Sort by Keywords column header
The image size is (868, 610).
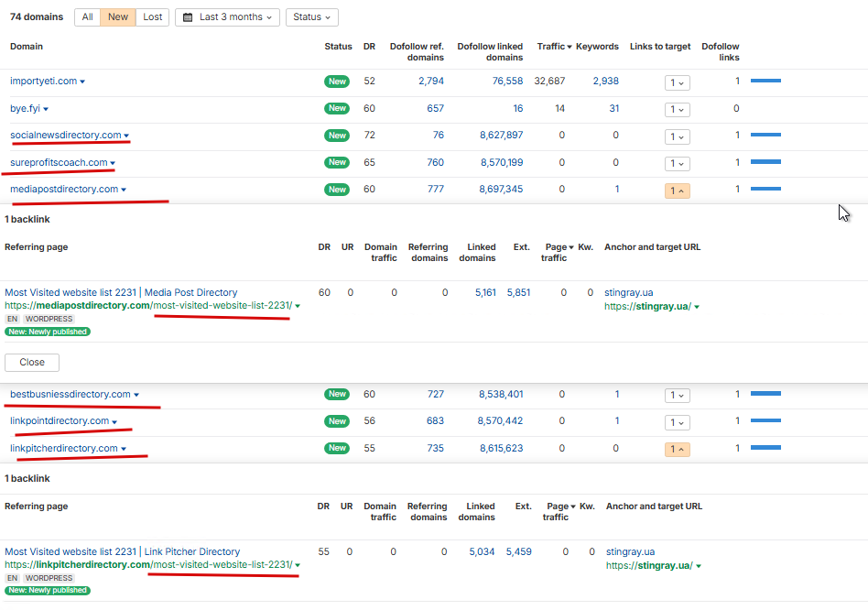(x=597, y=47)
